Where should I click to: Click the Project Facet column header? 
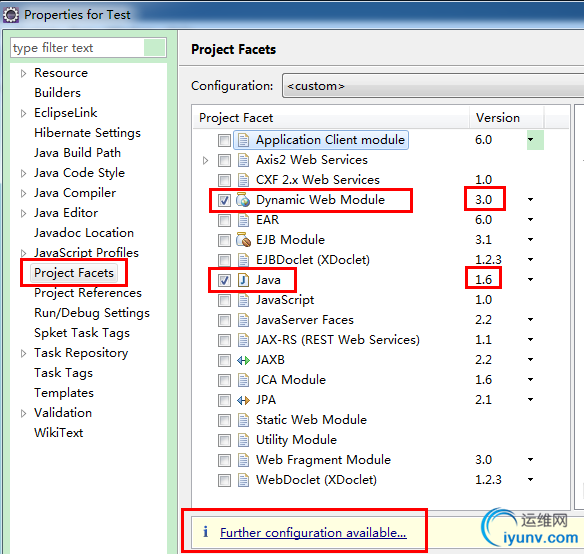pos(331,118)
